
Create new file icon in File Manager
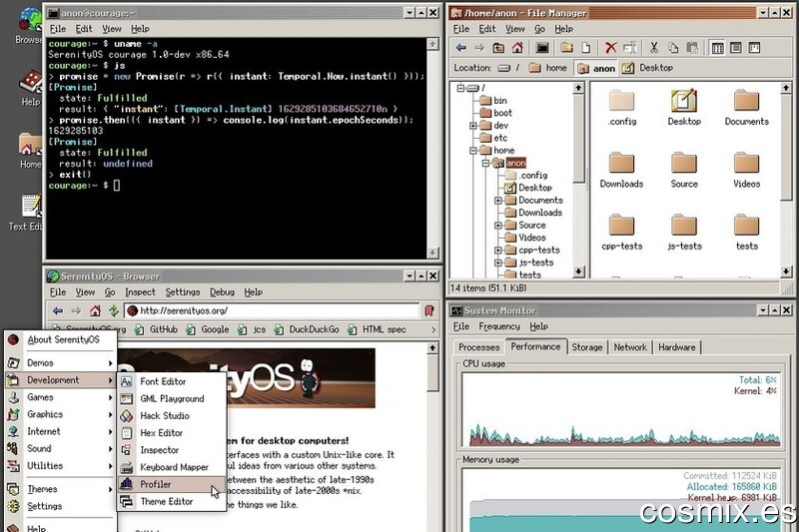coord(586,48)
